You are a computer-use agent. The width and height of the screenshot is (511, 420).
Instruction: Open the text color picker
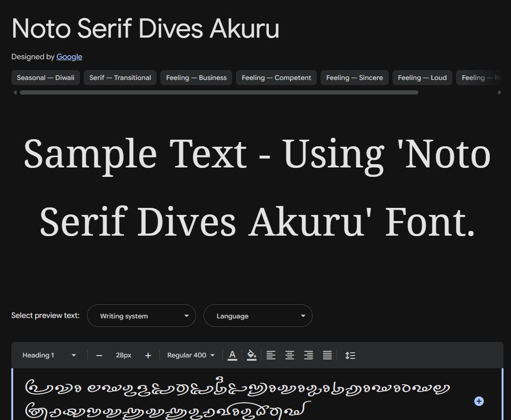[232, 355]
